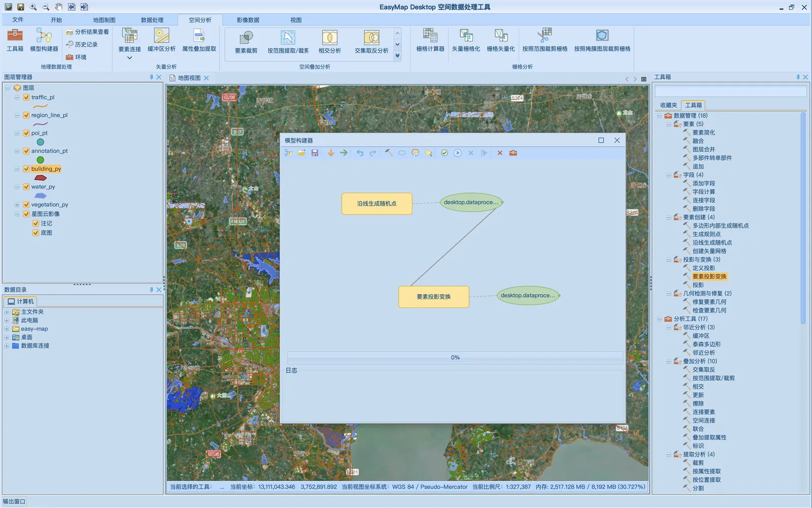Viewport: 812px width, 508px height.
Task: Expand 主文件夹 in data catalog
Action: click(7, 312)
